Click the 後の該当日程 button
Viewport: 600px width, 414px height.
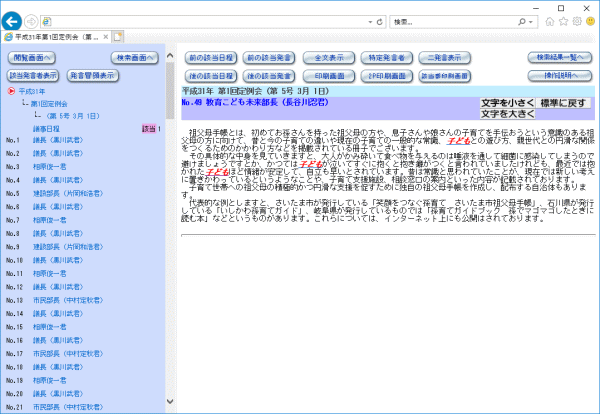click(x=211, y=76)
